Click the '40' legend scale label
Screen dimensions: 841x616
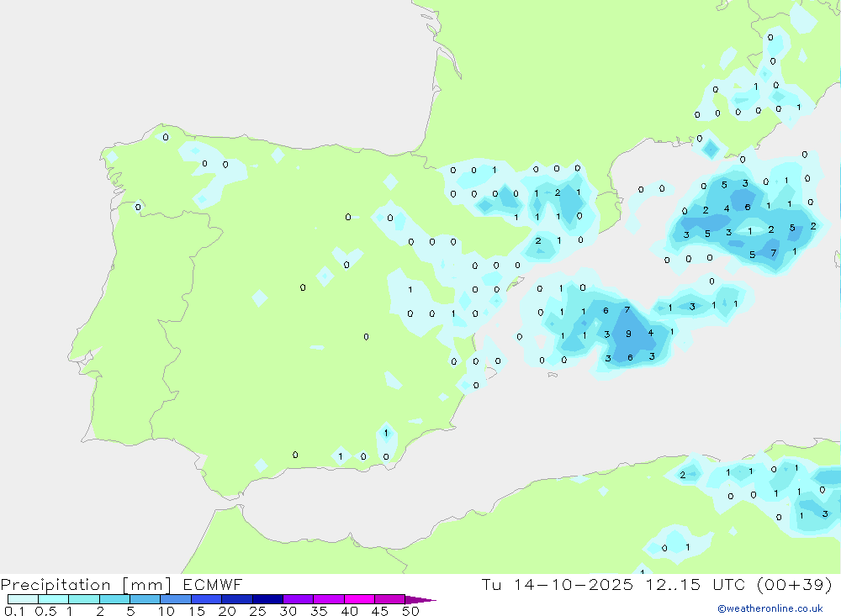[x=350, y=611]
